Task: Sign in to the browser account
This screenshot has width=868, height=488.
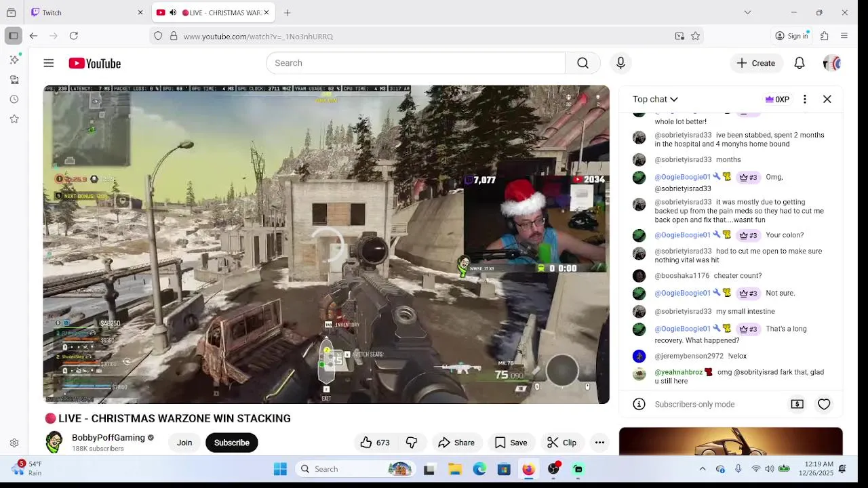Action: 791,36
